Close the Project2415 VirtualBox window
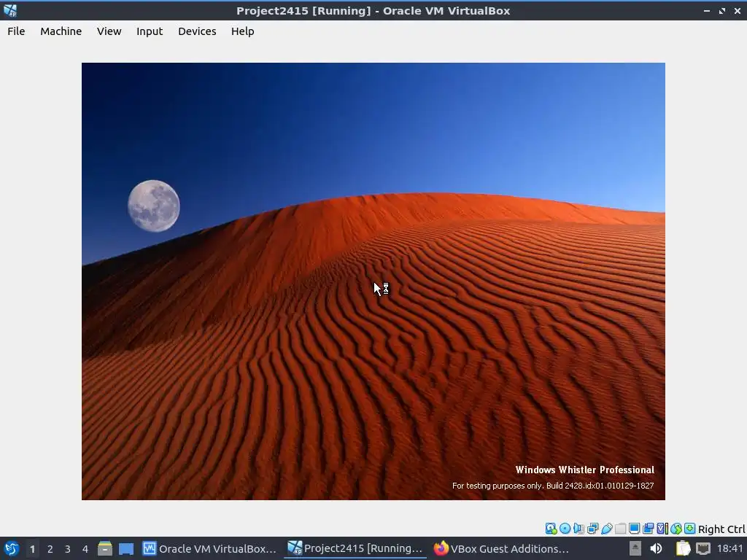This screenshot has height=560, width=747. 738,10
